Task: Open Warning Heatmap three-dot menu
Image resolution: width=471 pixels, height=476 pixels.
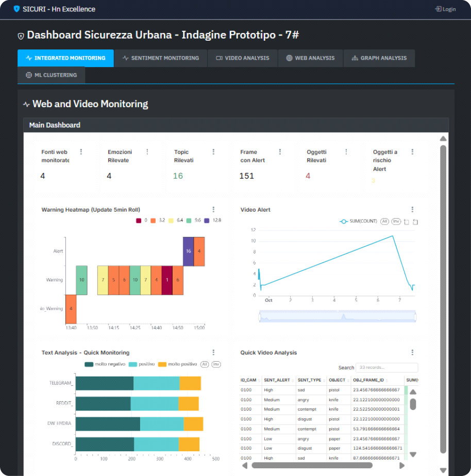Action: coord(213,210)
